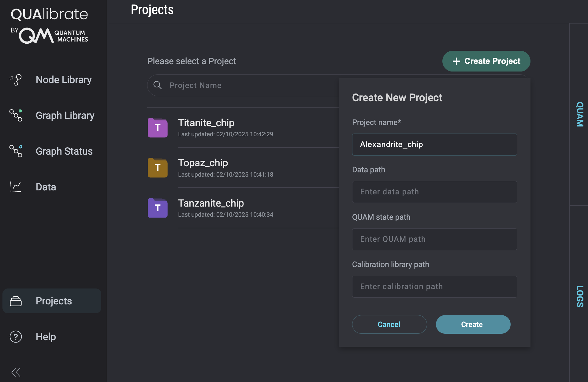Click the purple Titanite_chip folder icon

click(x=158, y=127)
